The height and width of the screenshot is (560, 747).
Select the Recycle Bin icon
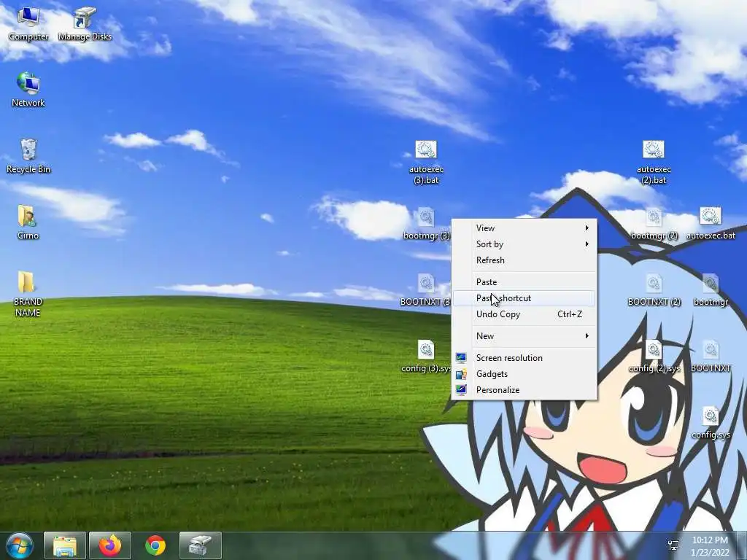click(x=28, y=156)
